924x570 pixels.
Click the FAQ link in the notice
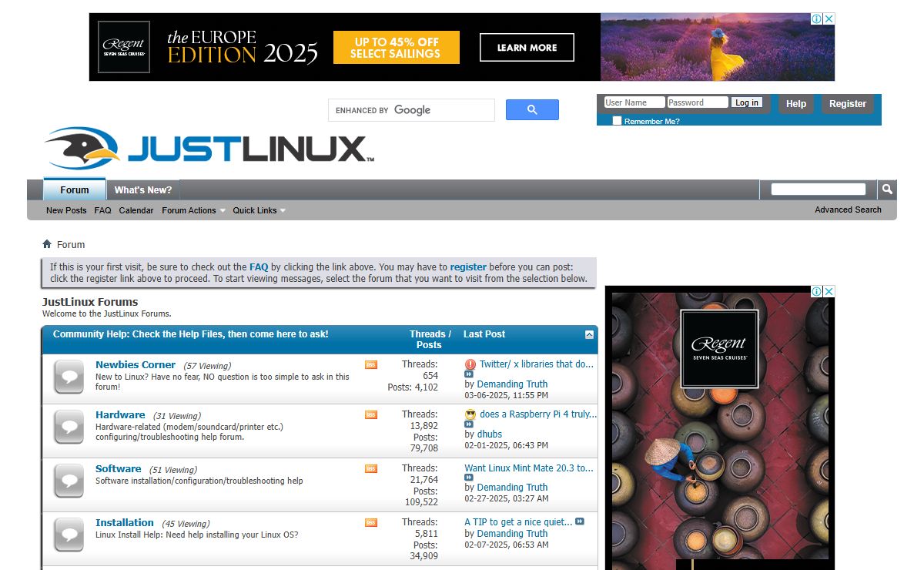pos(259,267)
